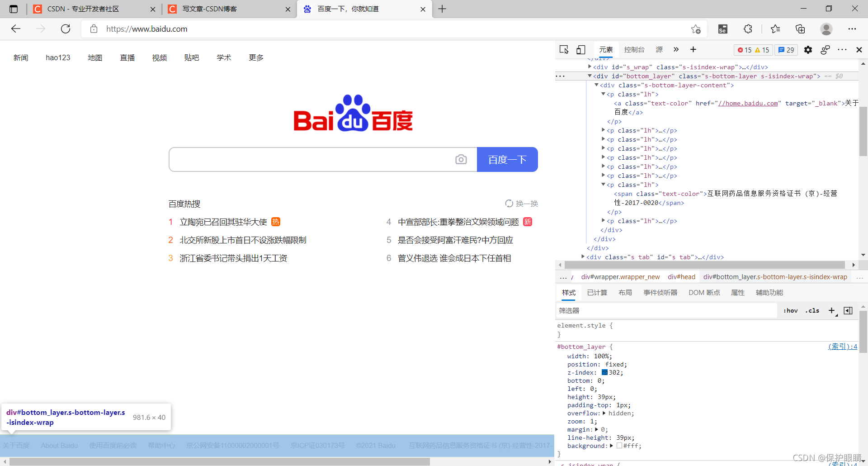Click DevTools feedback/experiments icon

[825, 50]
